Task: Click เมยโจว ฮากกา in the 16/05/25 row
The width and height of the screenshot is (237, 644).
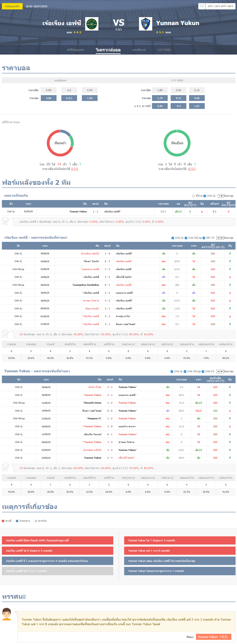Action: [x=127, y=426]
